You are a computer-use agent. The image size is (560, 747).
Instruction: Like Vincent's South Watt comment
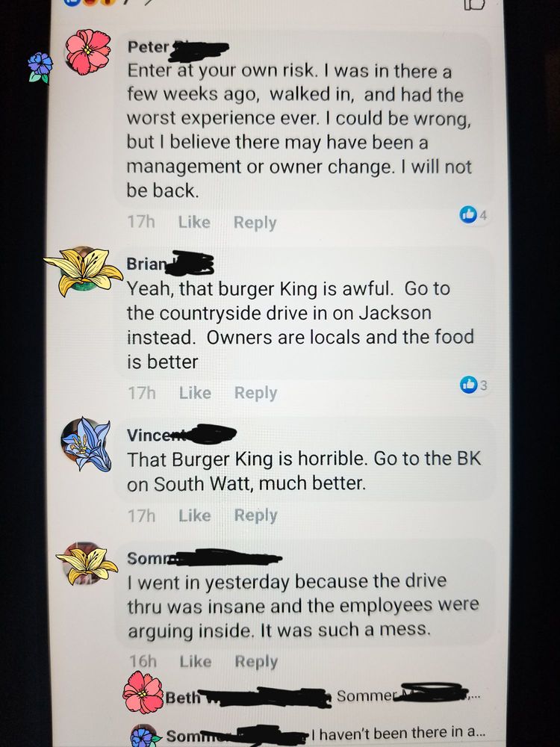point(195,515)
